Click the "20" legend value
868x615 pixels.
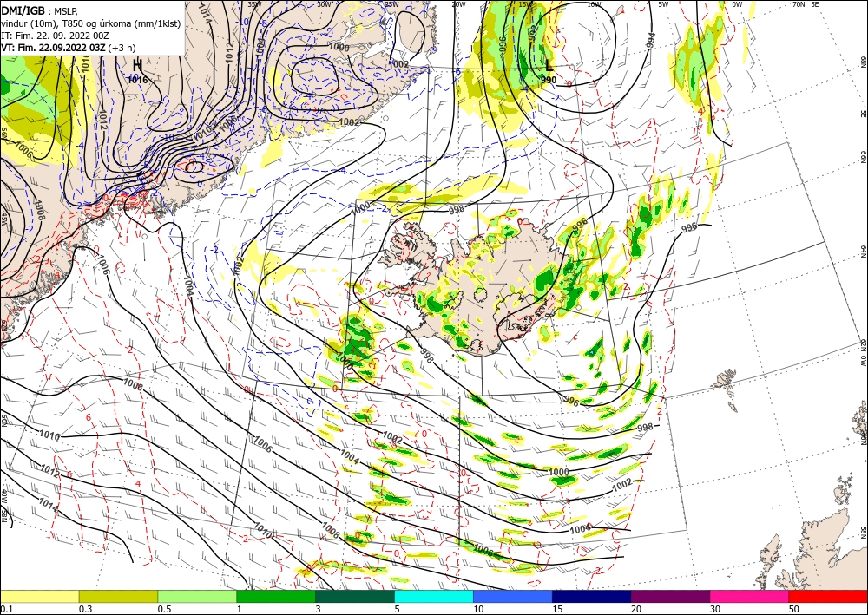point(636,609)
